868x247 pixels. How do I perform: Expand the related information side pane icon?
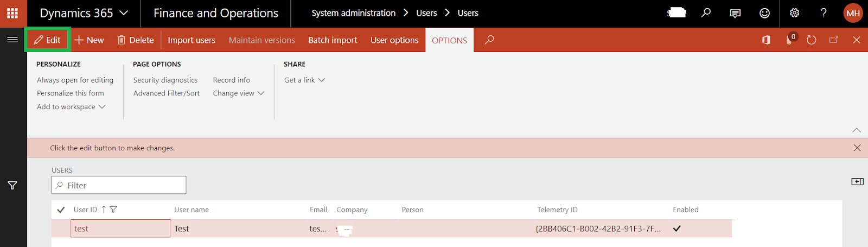click(x=857, y=181)
